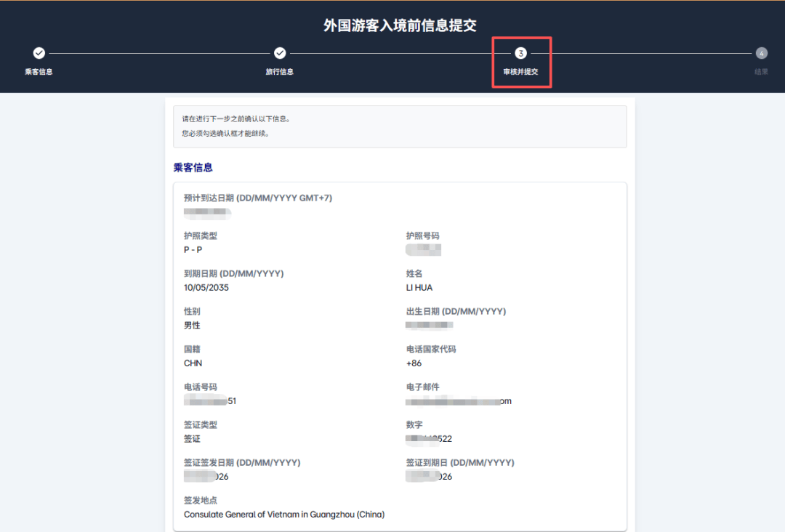Click the notice text 请在进行下一步之前确认以下信息
This screenshot has width=785, height=532.
[x=235, y=118]
